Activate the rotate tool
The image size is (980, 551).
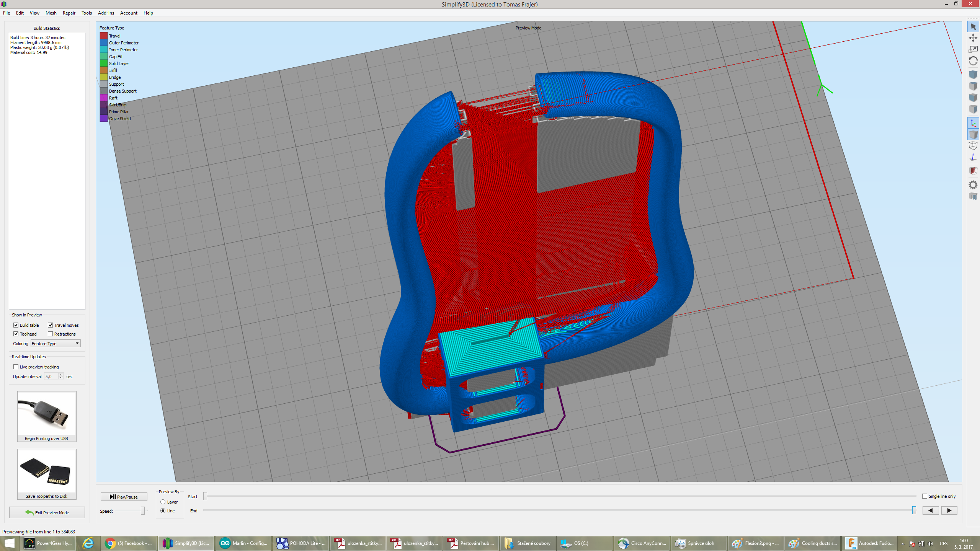tap(973, 61)
